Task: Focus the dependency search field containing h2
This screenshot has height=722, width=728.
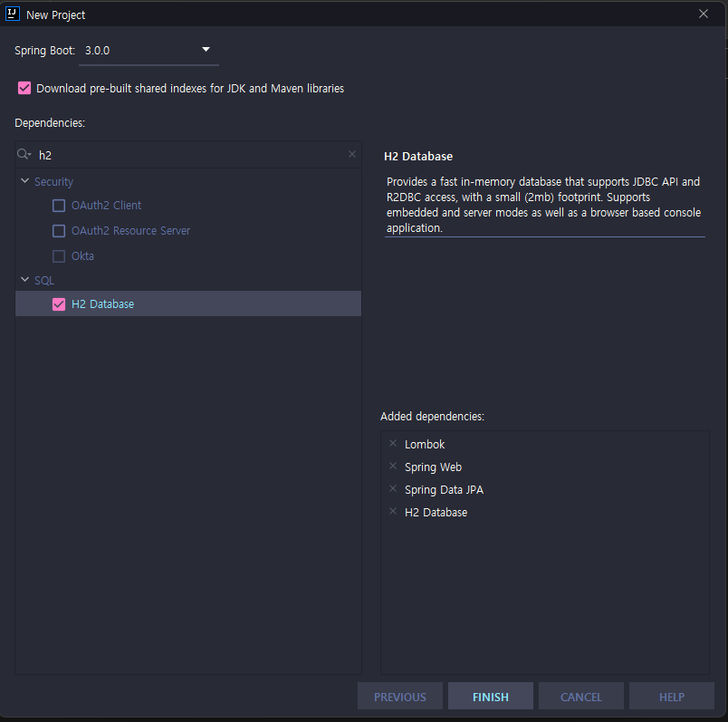Action: [x=188, y=155]
